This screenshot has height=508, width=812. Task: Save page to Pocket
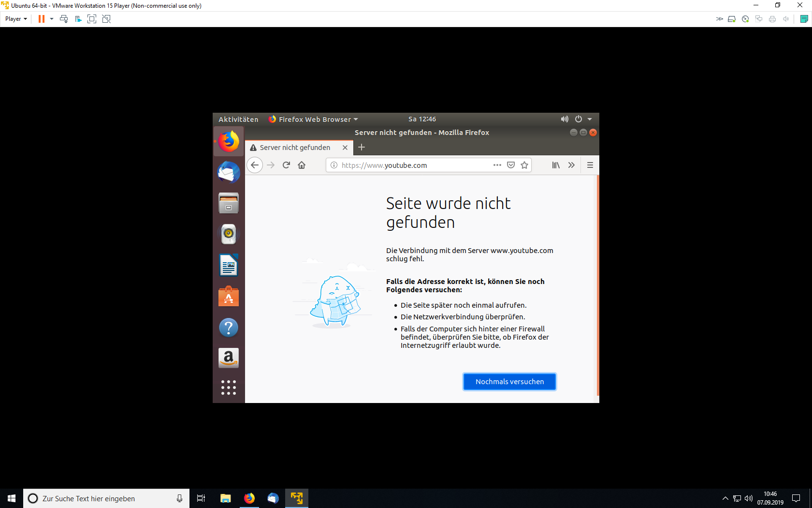511,165
